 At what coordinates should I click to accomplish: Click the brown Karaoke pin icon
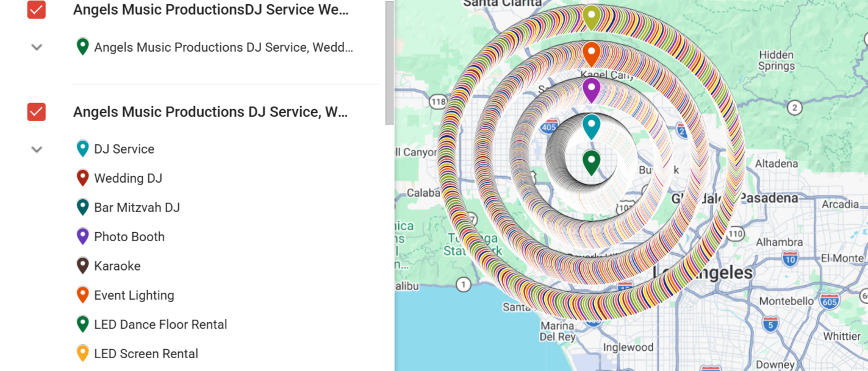pyautogui.click(x=82, y=266)
